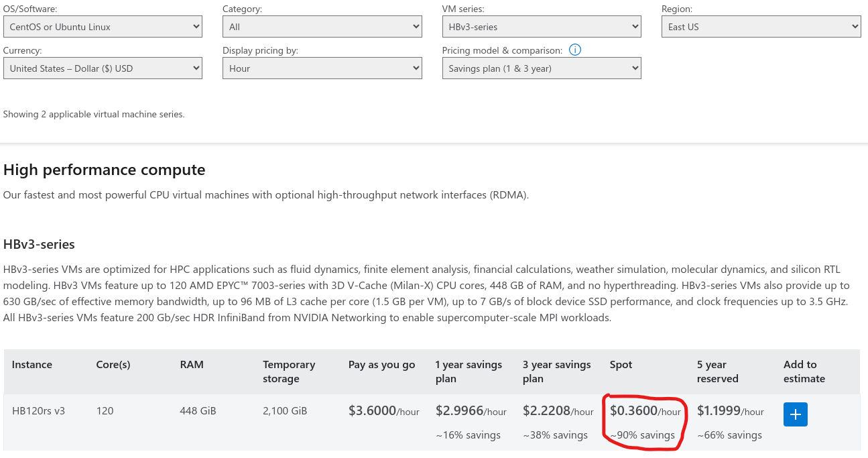Click the info icon beside Pricing model & comparison
Image resolution: width=868 pixels, height=458 pixels.
tap(575, 50)
